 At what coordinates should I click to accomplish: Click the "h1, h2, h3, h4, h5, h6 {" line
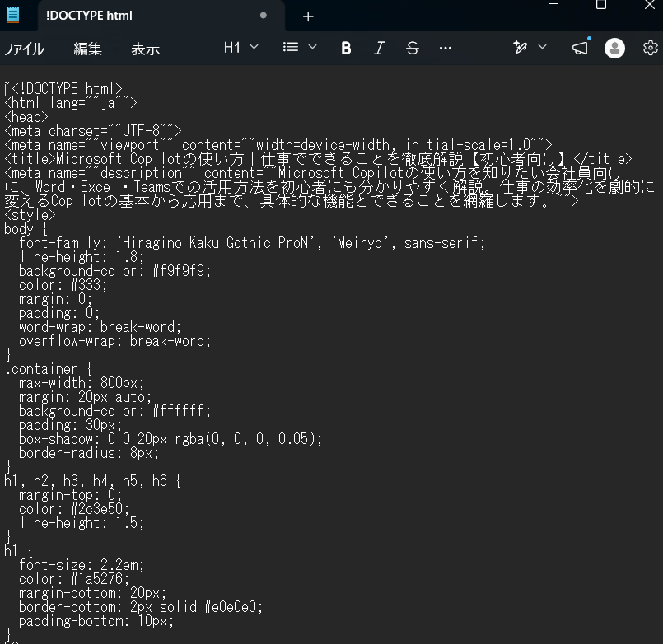point(92,481)
